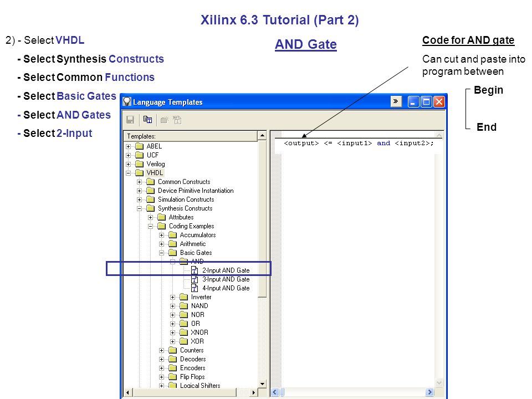This screenshot has width=532, height=399.
Task: Collapse Coding Examples node
Action: pos(150,226)
